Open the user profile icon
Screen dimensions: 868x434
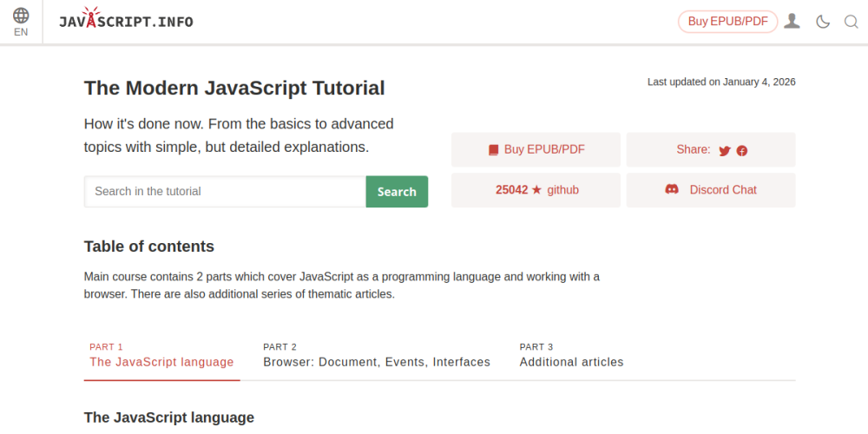(x=792, y=22)
